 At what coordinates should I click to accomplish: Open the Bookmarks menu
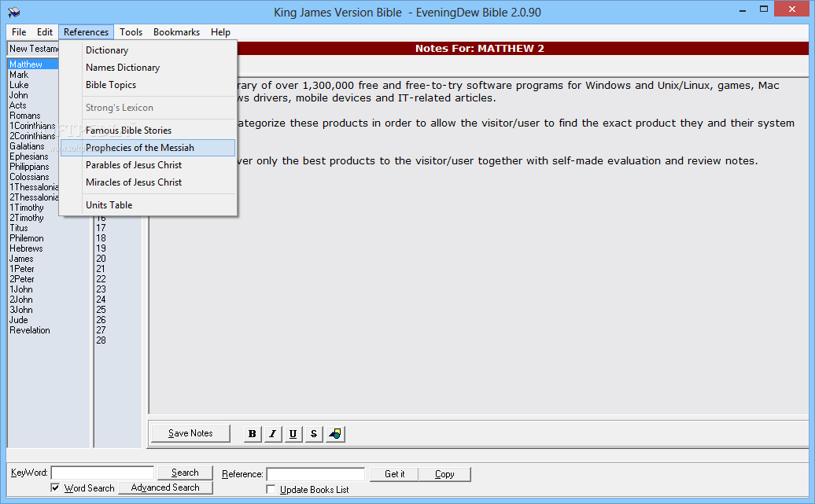177,32
